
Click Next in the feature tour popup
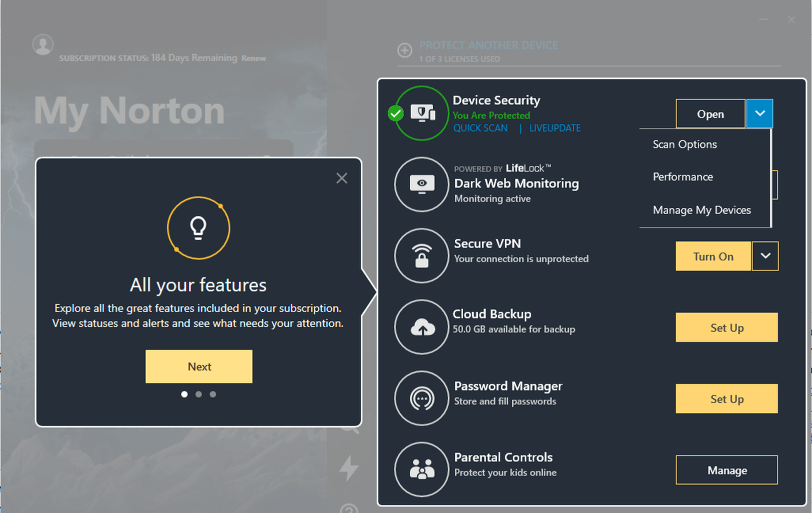click(199, 366)
